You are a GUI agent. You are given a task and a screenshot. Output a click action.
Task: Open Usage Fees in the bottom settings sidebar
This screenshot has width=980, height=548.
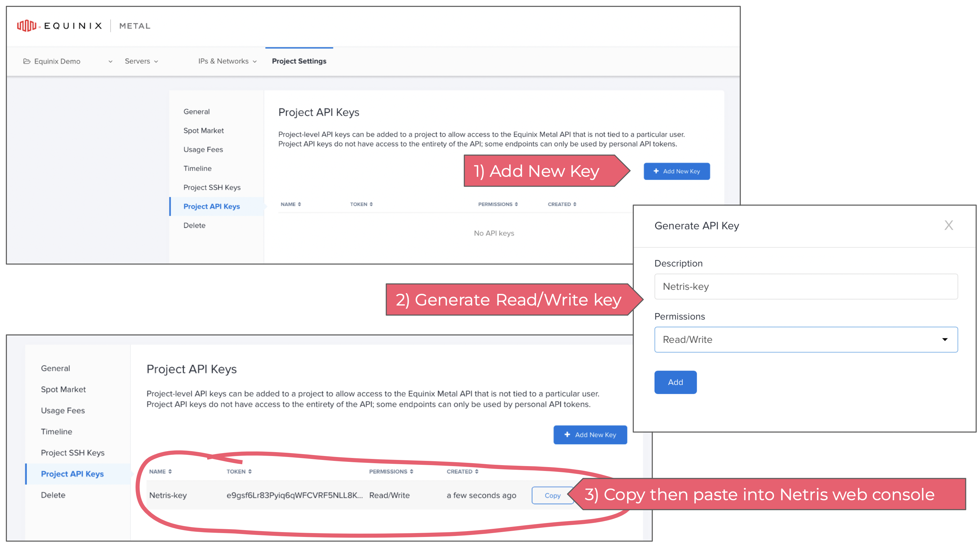click(63, 410)
